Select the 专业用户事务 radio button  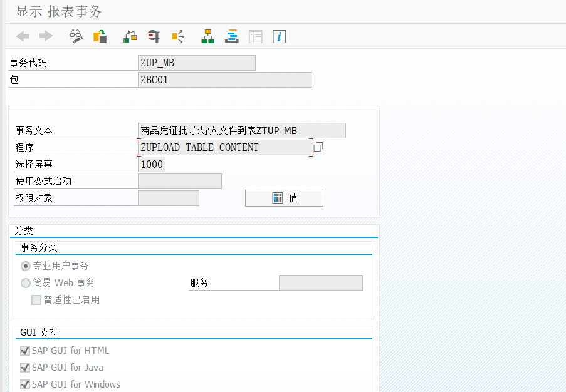click(25, 266)
